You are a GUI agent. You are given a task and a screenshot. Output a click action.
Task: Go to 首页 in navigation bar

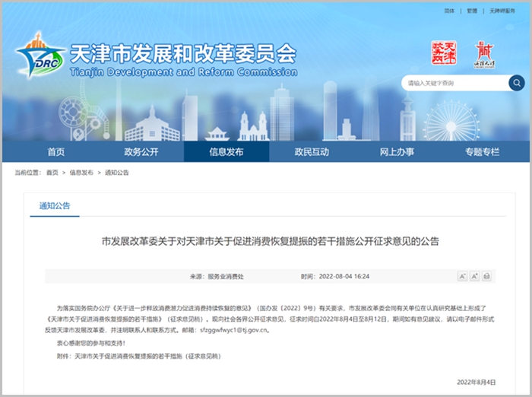[x=55, y=152]
